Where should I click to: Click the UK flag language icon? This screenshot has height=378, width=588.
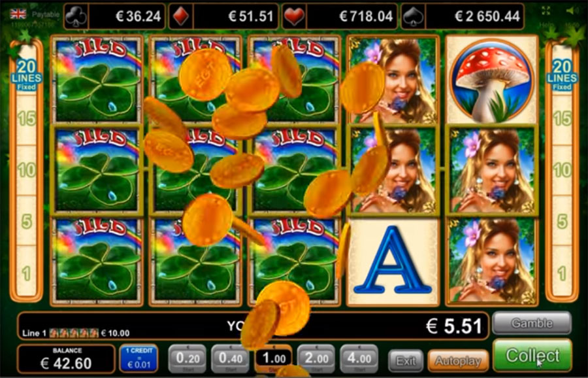tap(18, 14)
